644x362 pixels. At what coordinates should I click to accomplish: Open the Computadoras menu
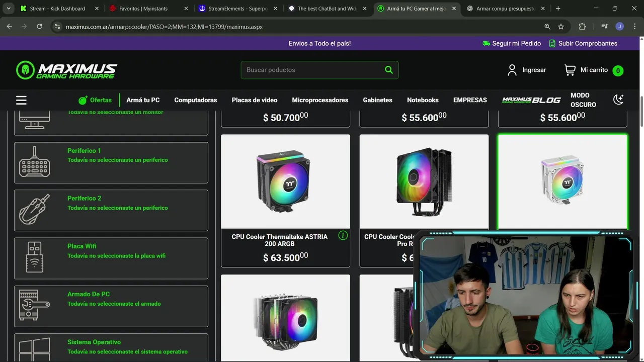196,100
